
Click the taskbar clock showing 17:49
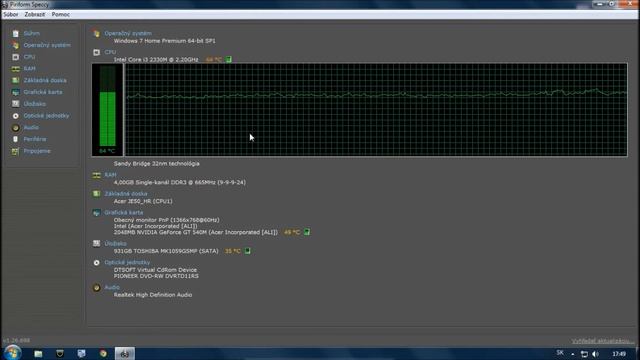(619, 354)
